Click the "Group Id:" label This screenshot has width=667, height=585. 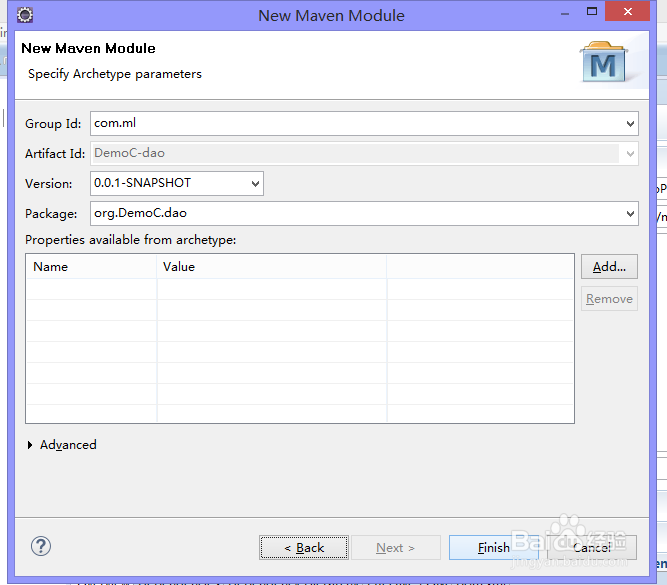[x=53, y=124]
